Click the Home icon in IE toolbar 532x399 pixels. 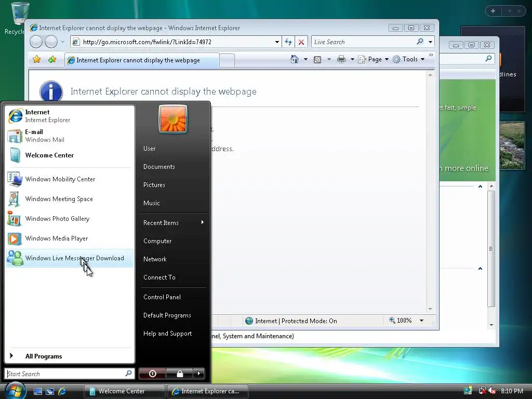click(294, 59)
